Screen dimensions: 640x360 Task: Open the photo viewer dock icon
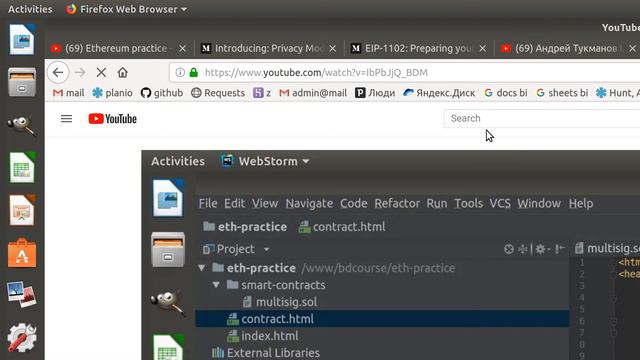tap(22, 294)
